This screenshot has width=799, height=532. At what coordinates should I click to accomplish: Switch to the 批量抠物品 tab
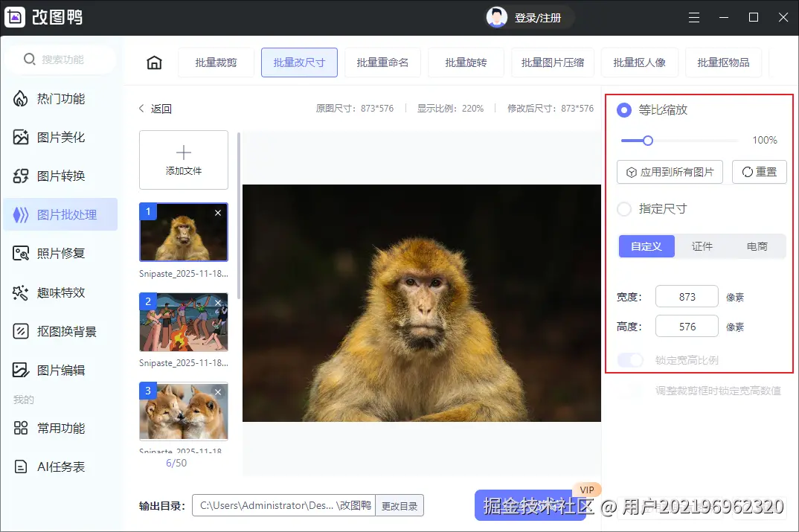723,63
